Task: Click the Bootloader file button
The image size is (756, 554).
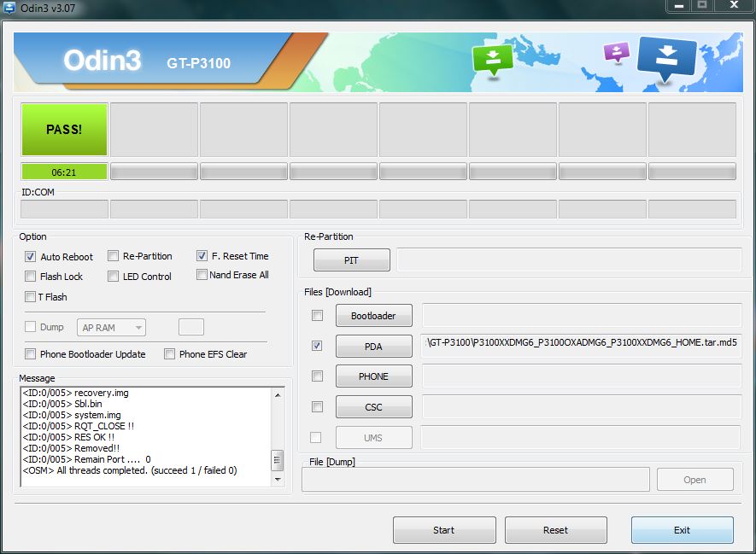Action: [x=373, y=316]
